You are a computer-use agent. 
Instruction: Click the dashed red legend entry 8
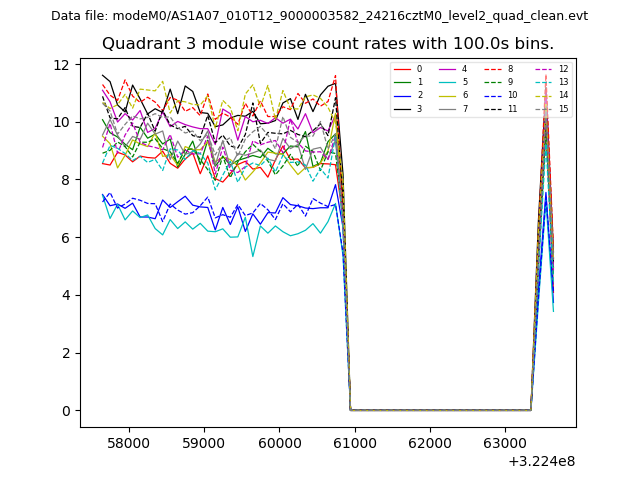point(498,69)
